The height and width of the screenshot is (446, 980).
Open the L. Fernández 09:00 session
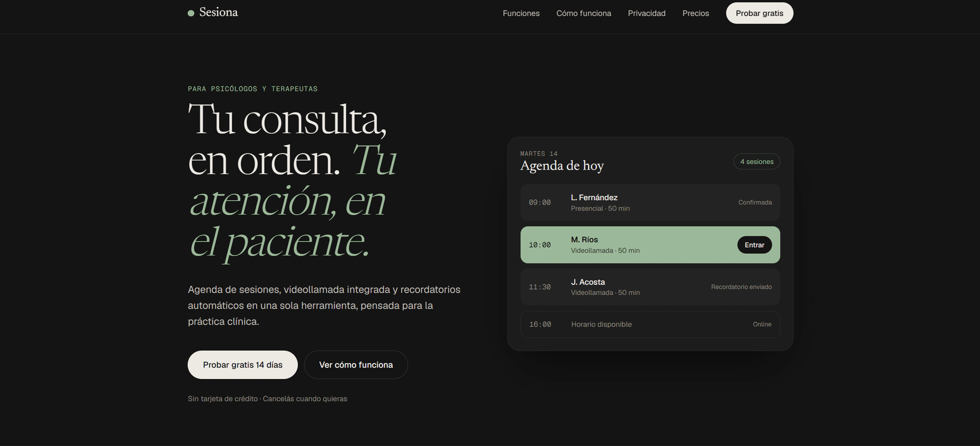650,203
